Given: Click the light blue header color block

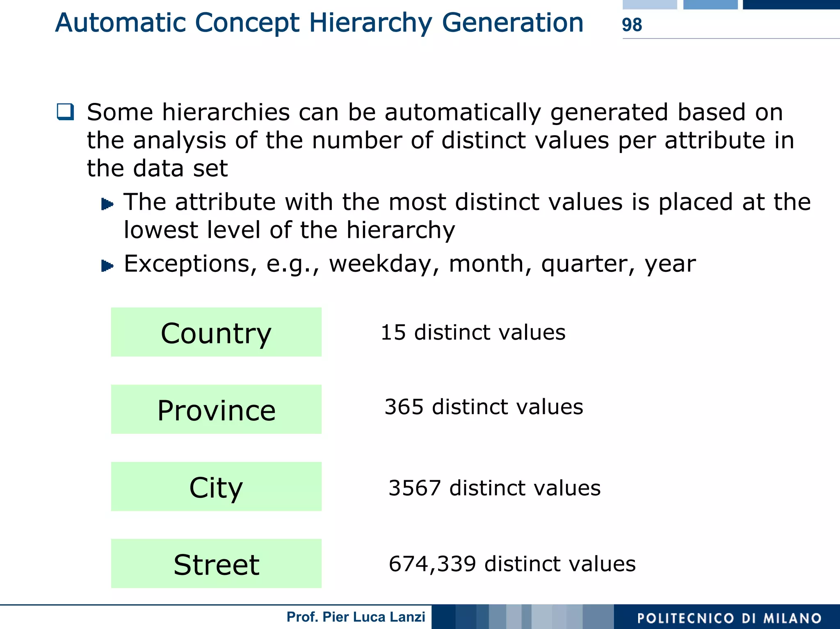Looking at the screenshot, I should pyautogui.click(x=650, y=5).
